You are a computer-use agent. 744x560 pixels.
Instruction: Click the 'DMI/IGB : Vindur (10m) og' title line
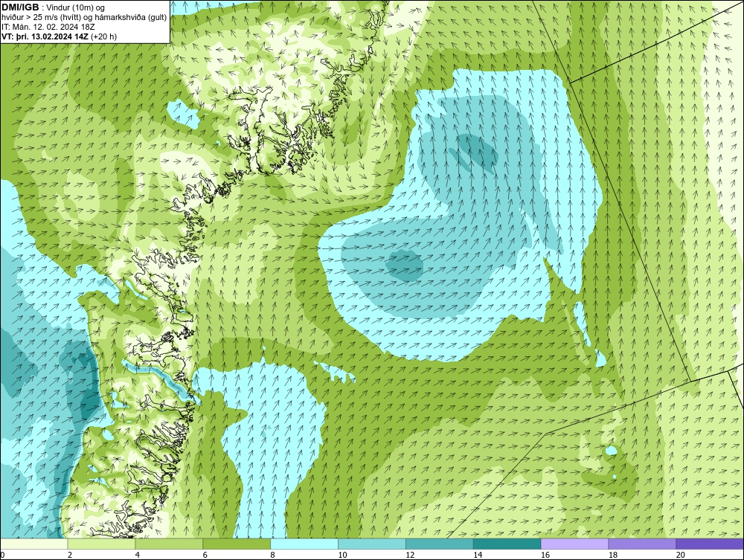click(x=54, y=7)
